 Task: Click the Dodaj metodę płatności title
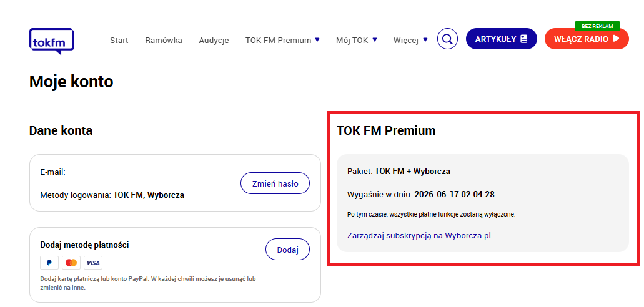coord(84,245)
